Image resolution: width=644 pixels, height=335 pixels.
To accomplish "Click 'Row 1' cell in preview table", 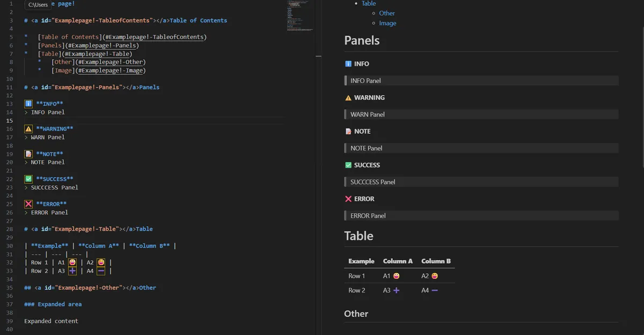I will pos(357,276).
